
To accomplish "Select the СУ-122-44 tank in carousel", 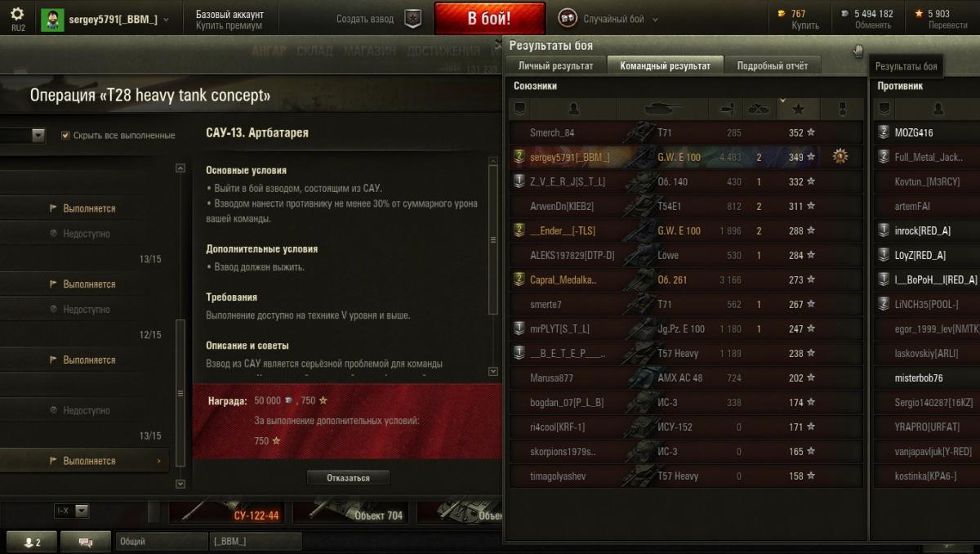I will tap(230, 512).
